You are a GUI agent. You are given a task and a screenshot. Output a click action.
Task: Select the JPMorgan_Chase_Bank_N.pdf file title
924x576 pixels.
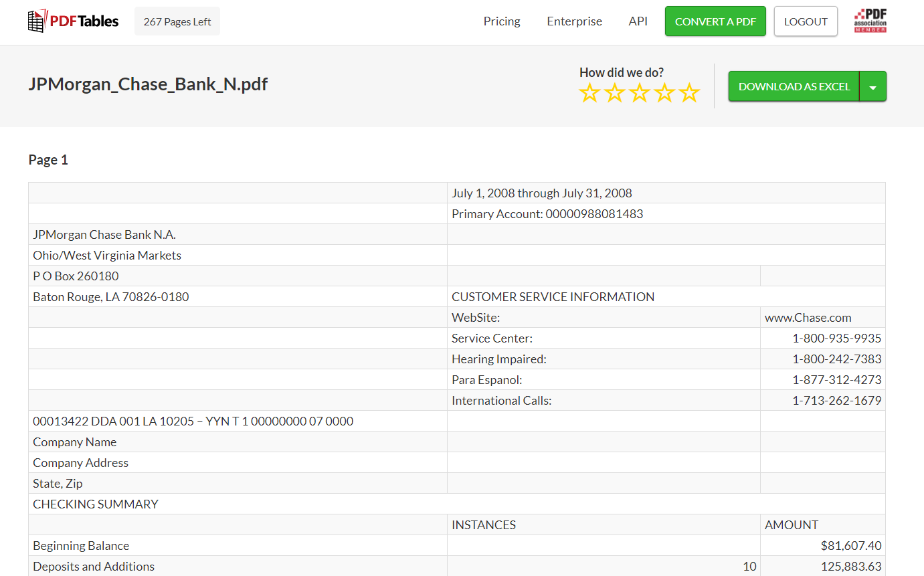[148, 84]
